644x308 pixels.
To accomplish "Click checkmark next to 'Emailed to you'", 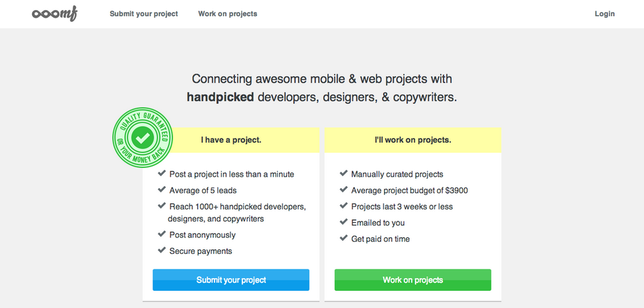I will tap(344, 222).
